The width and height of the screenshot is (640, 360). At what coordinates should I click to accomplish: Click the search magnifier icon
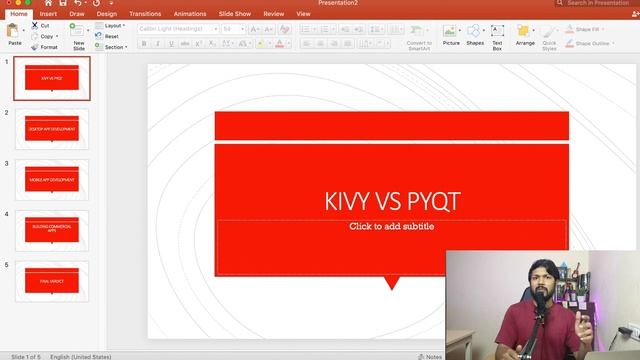point(560,3)
